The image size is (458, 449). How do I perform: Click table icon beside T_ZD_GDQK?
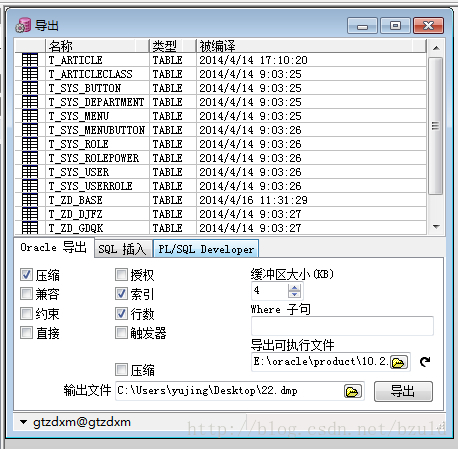(x=30, y=228)
